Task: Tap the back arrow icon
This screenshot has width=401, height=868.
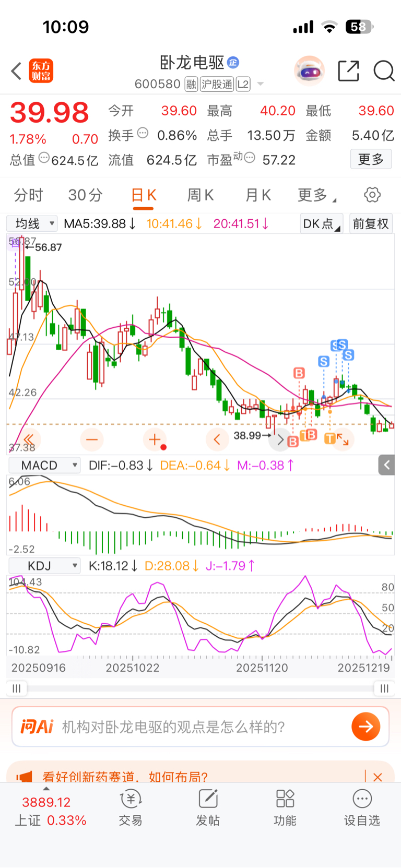Action: tap(16, 71)
